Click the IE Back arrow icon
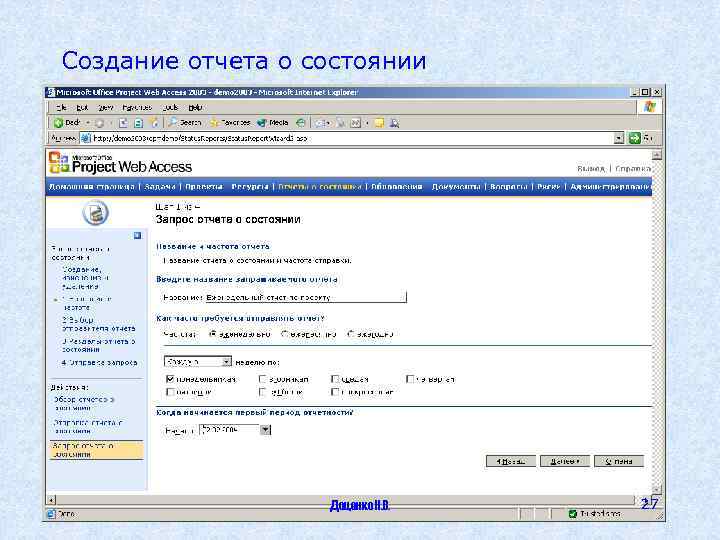The image size is (720, 540). 58,123
